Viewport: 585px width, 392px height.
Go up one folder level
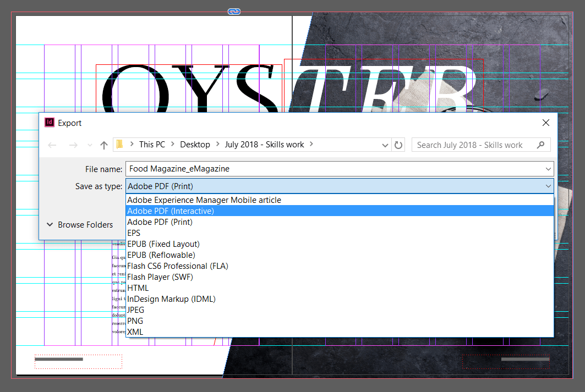pos(103,145)
